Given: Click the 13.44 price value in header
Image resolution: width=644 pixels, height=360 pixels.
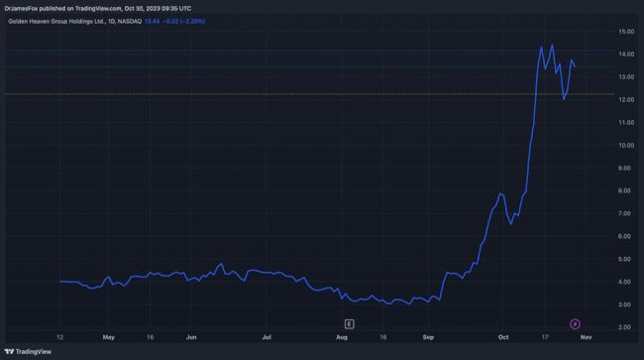Looking at the screenshot, I should [152, 22].
